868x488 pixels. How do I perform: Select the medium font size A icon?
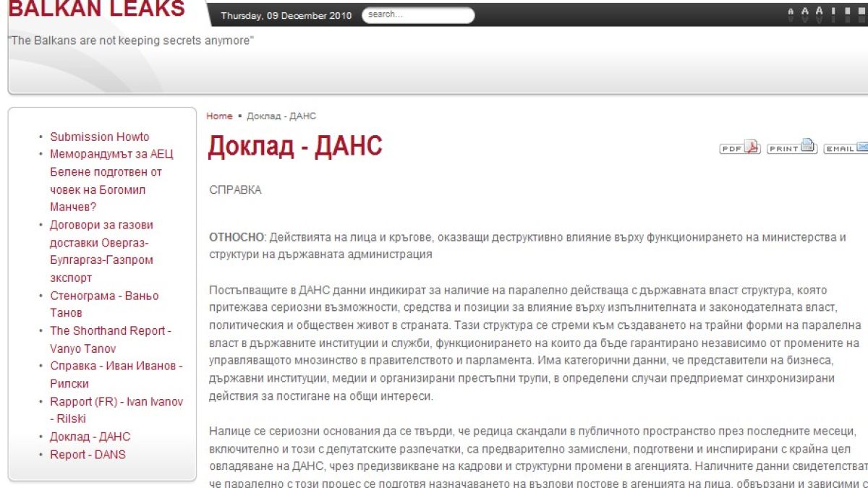(805, 13)
